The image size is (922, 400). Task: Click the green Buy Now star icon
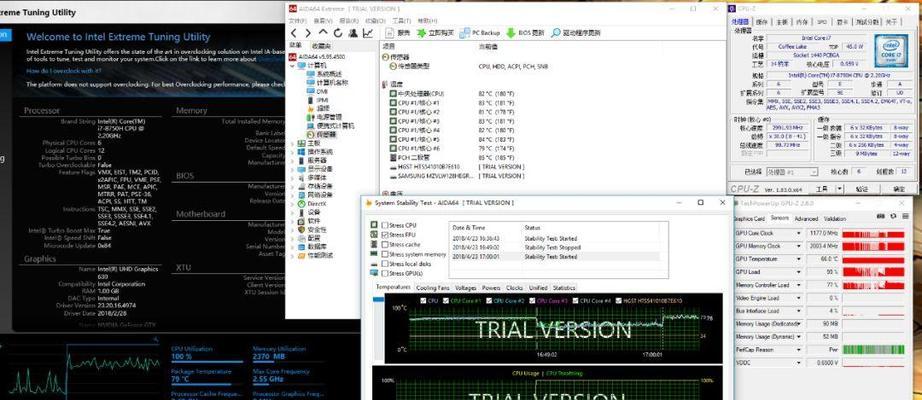tap(421, 33)
